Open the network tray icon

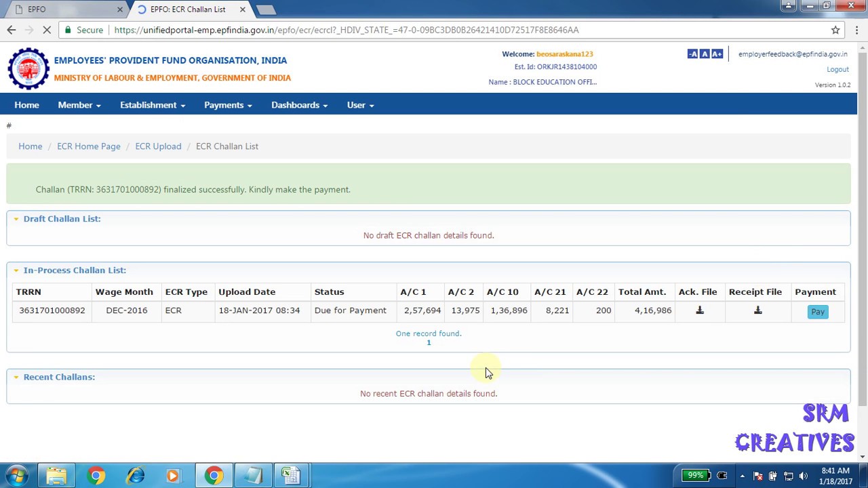click(x=788, y=476)
